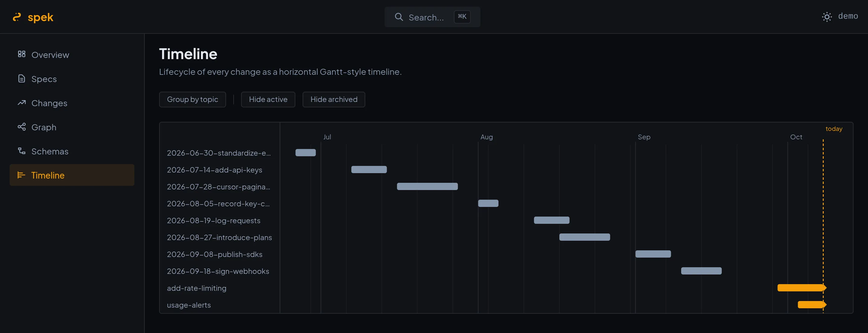868x333 pixels.
Task: Open row 2026-09-08-publish-sdks
Action: pos(215,254)
